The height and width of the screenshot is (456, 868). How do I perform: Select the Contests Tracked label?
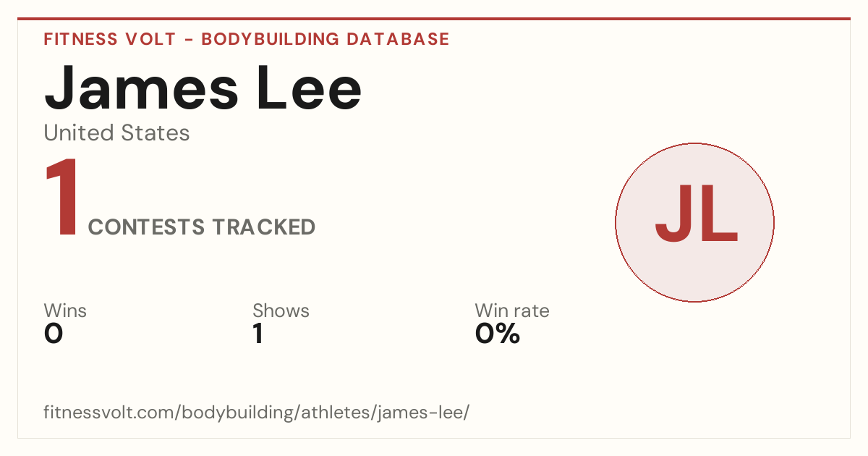point(202,227)
